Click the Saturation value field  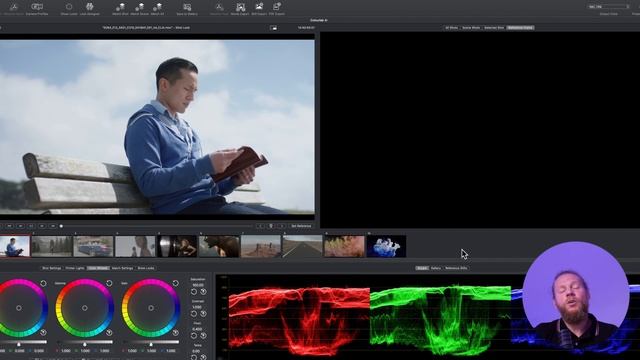(x=198, y=285)
